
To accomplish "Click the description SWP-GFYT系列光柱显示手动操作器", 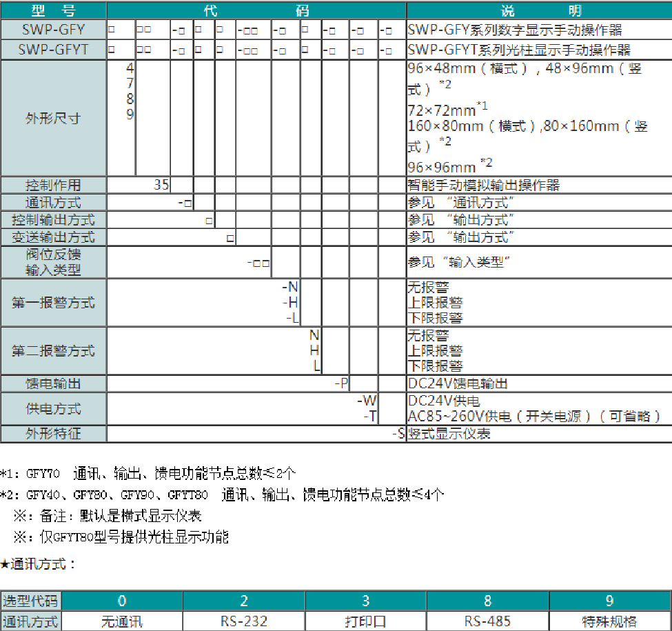I will point(519,50).
